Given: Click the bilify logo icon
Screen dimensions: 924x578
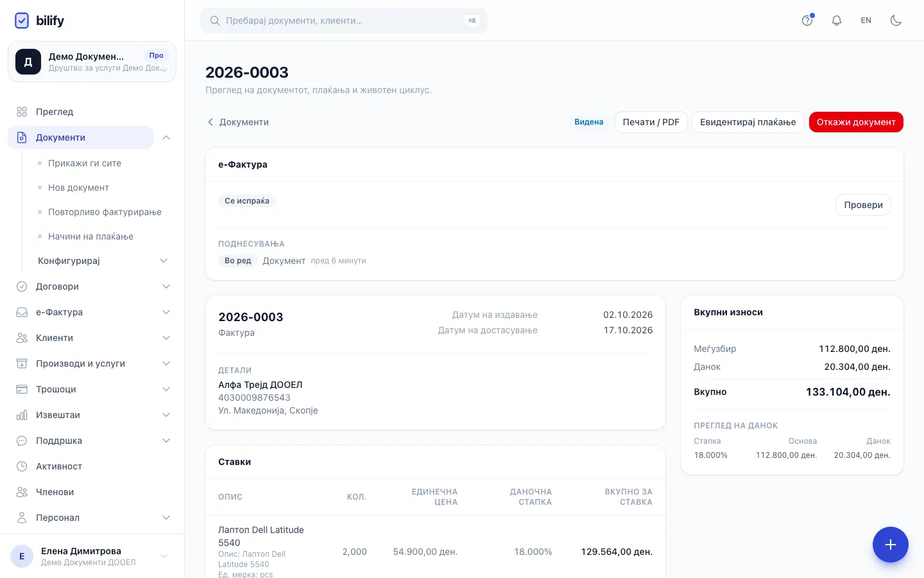Looking at the screenshot, I should (22, 21).
